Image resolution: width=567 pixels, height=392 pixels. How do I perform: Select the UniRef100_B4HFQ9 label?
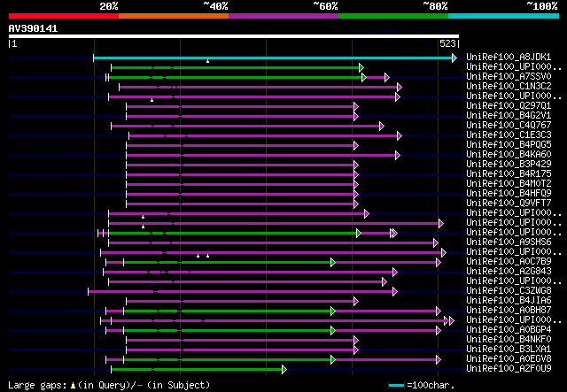point(509,193)
